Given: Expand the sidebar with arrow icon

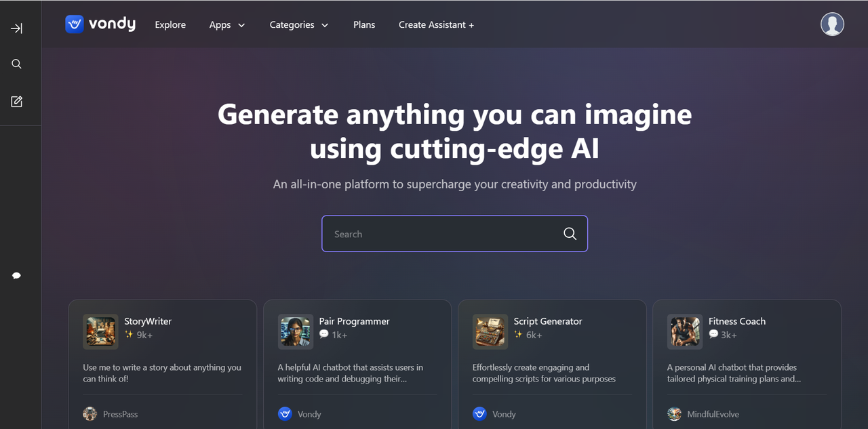Looking at the screenshot, I should [x=17, y=28].
